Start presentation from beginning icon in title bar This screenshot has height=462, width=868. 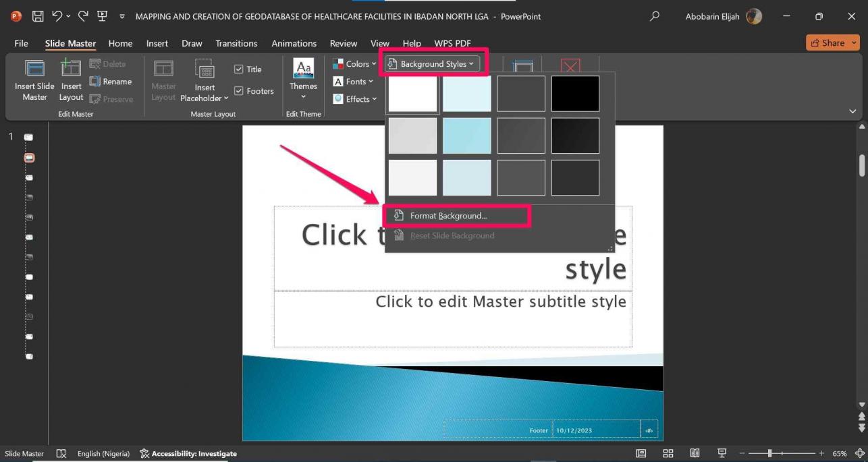pyautogui.click(x=102, y=16)
